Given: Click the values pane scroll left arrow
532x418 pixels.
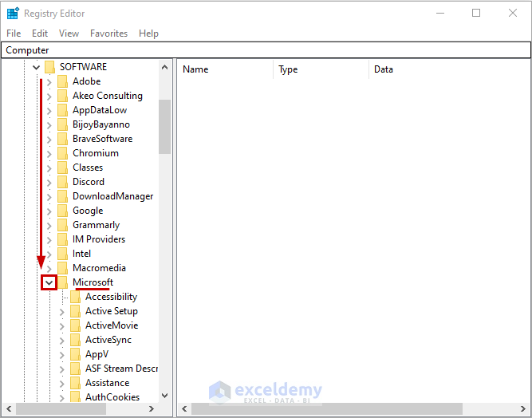Looking at the screenshot, I should (184, 409).
